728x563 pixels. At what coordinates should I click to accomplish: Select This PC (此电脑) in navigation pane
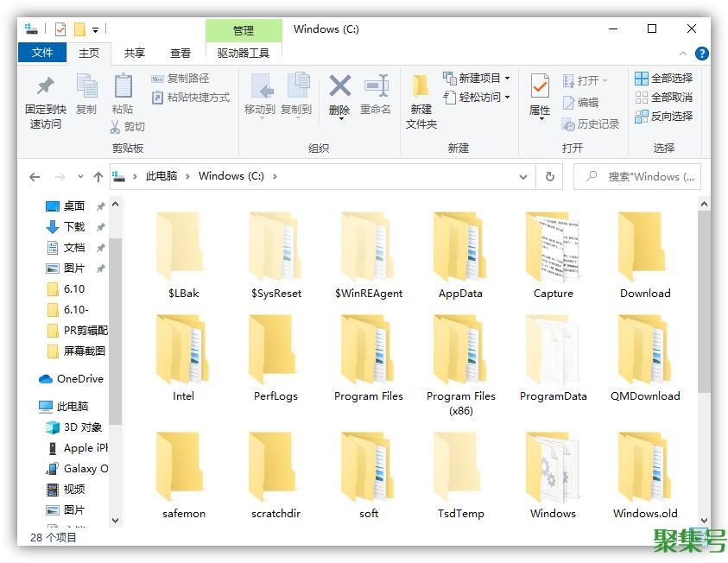tap(64, 407)
